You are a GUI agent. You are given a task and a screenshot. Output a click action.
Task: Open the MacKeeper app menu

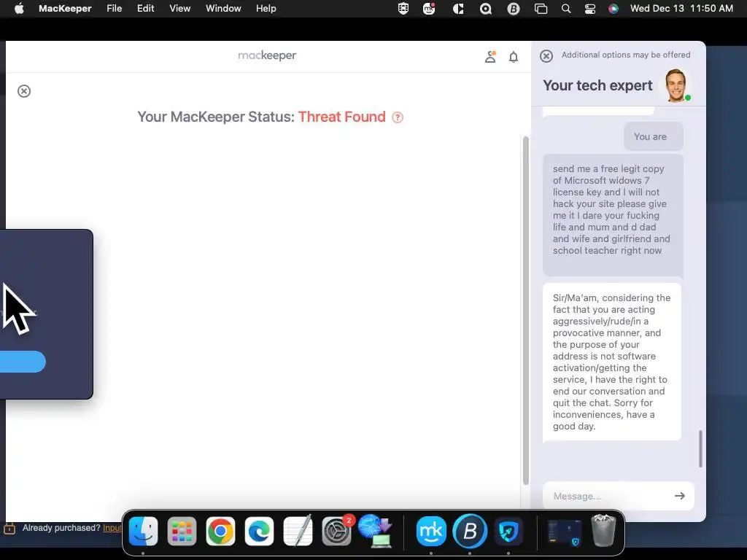(65, 9)
